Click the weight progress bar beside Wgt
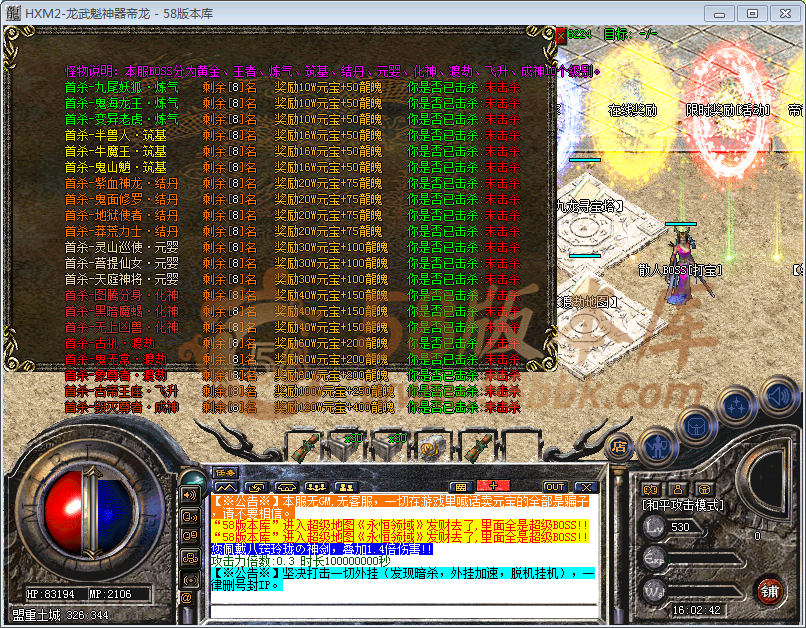Screen dimensions: 806x628 (704, 590)
